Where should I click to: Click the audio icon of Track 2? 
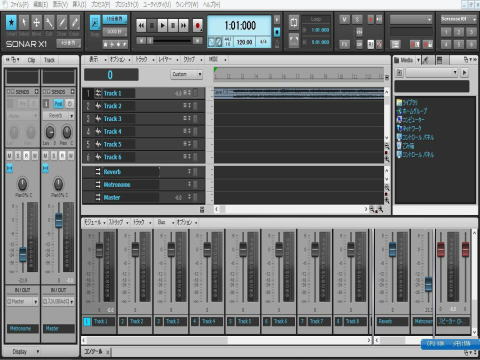(x=98, y=106)
